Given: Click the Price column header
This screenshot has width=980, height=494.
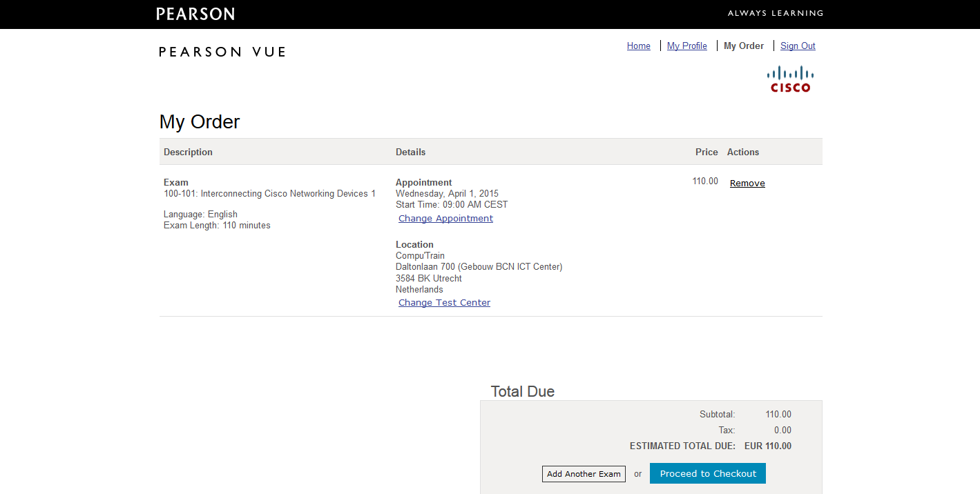Looking at the screenshot, I should (x=707, y=152).
